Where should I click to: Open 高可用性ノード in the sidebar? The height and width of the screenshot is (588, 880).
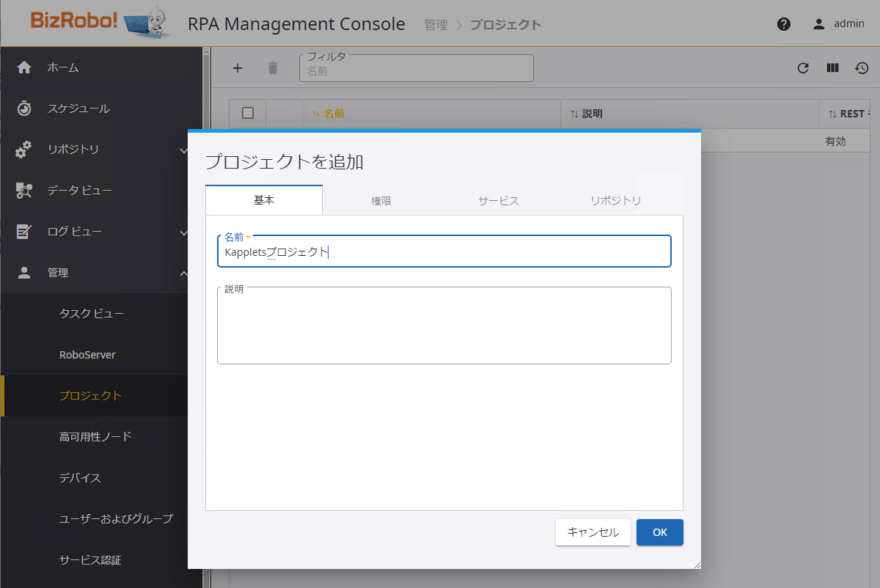click(95, 437)
